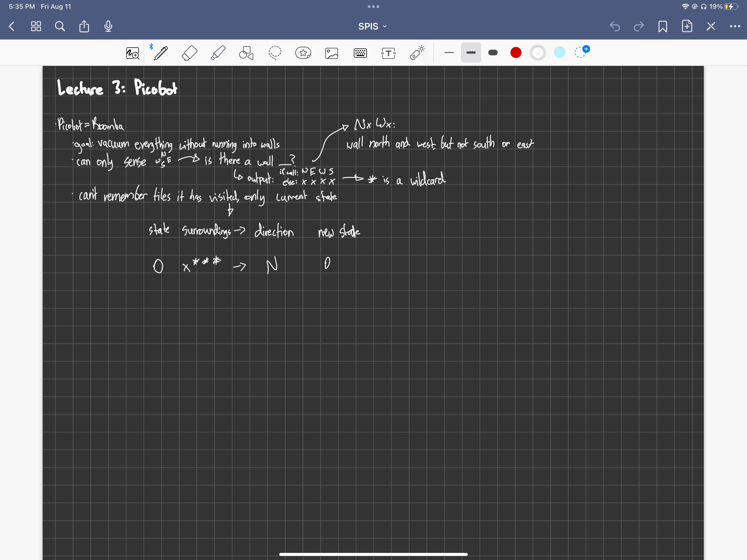Open the SPIS notebook title dropdown
The width and height of the screenshot is (747, 560).
(x=372, y=26)
